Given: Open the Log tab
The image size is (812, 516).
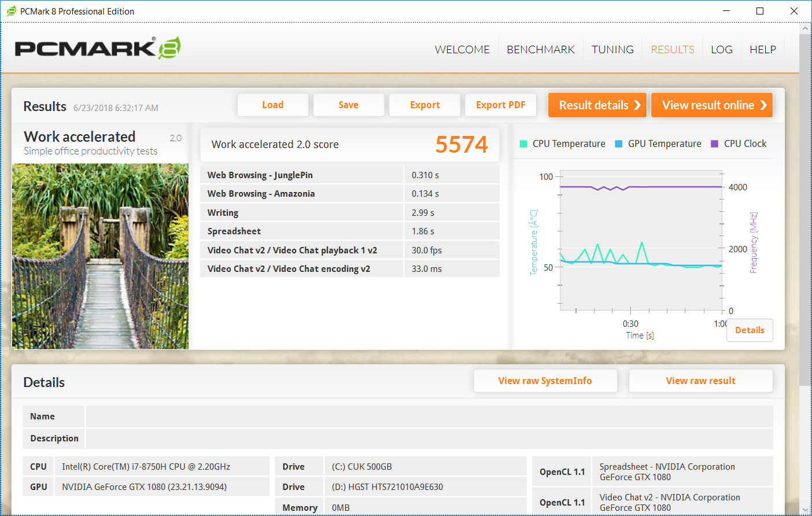Looking at the screenshot, I should (722, 50).
